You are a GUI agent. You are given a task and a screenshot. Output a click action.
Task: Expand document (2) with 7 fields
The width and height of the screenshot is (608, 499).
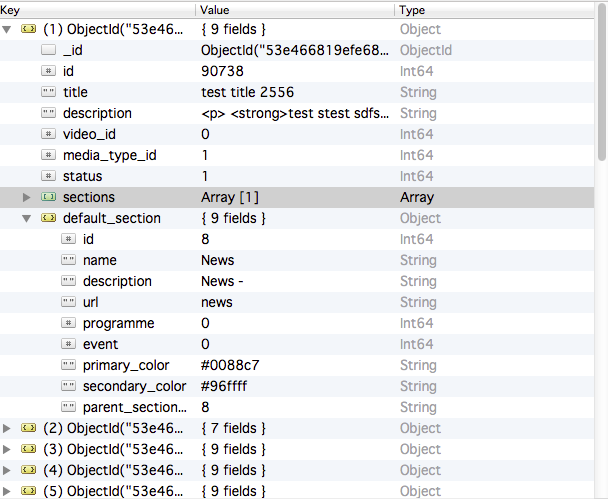tap(8, 428)
